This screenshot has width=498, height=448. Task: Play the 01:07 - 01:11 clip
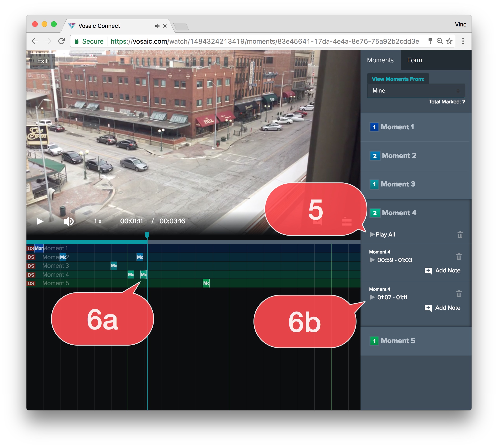[372, 297]
